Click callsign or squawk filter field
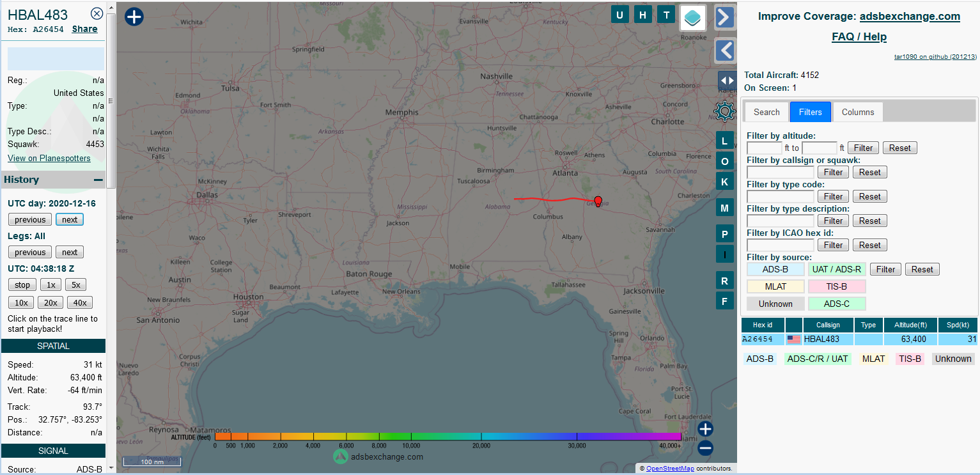 [x=781, y=172]
